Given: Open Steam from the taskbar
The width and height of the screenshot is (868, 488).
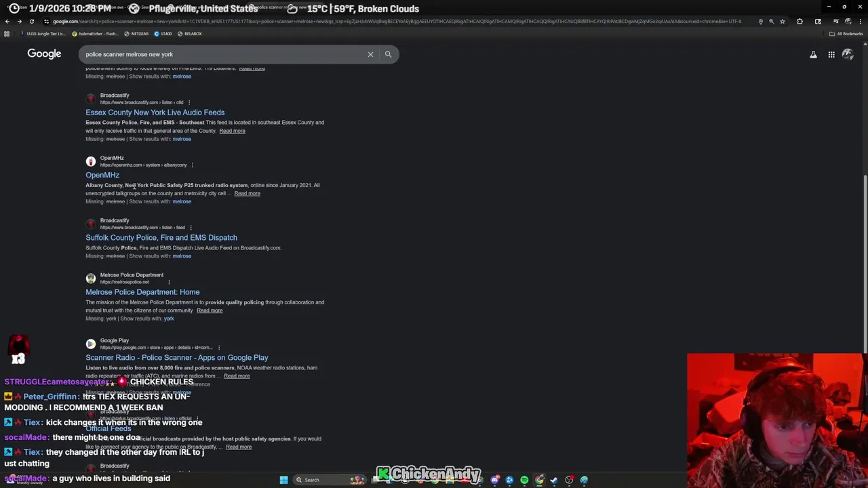Looking at the screenshot, I should (x=554, y=480).
